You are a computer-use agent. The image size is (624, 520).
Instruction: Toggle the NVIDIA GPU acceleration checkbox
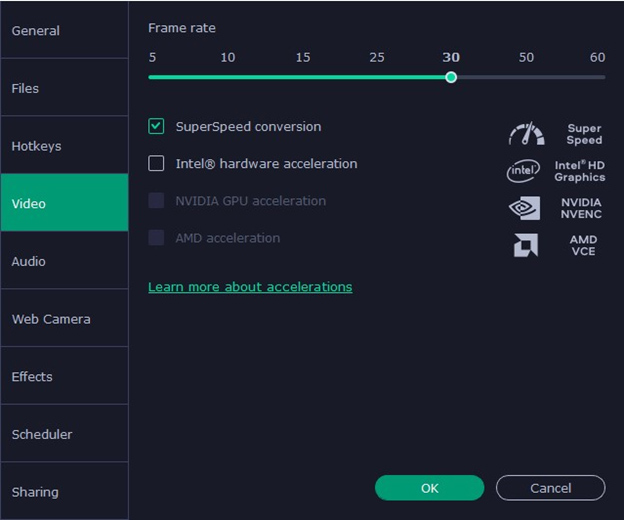156,201
